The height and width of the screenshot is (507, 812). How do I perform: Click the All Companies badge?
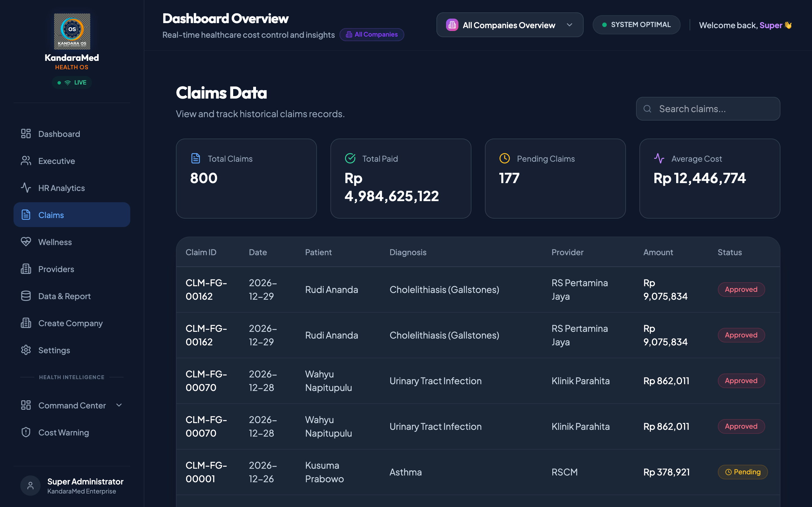pyautogui.click(x=372, y=35)
